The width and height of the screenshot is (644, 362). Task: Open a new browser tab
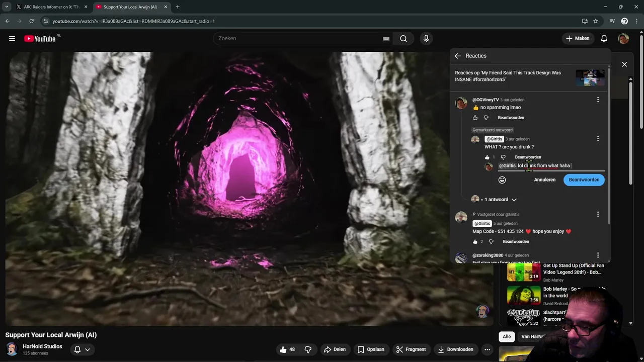click(178, 7)
